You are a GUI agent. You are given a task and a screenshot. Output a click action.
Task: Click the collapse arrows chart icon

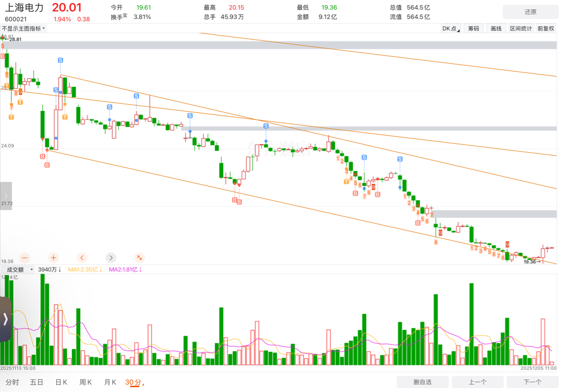[139, 258]
